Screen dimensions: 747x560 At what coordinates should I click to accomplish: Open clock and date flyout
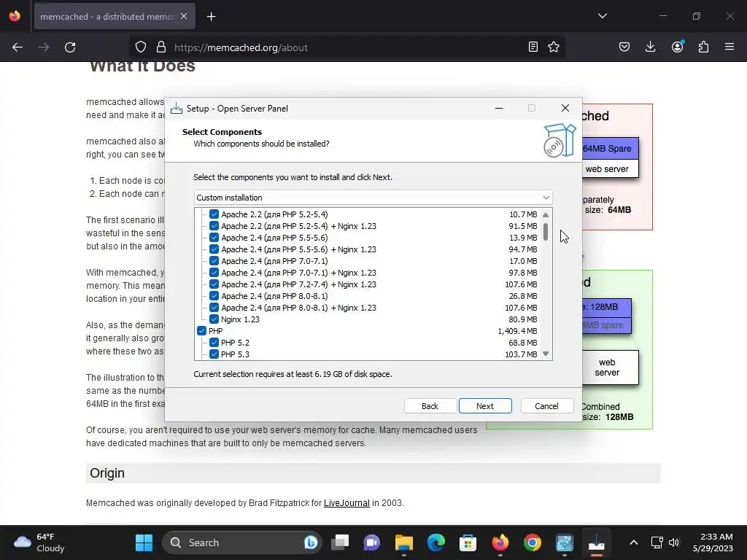pyautogui.click(x=713, y=542)
